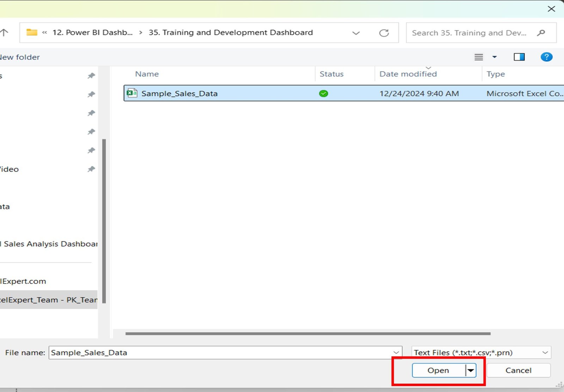This screenshot has height=392, width=564.
Task: Toggle the preview pane
Action: tap(519, 57)
